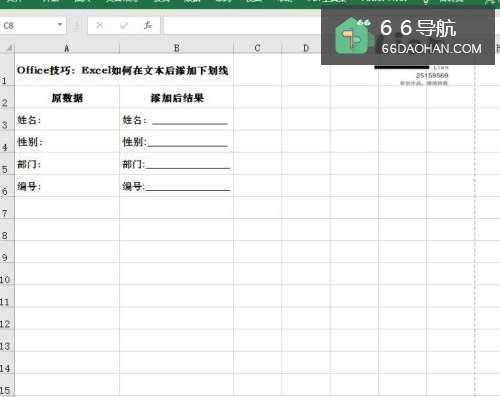
Task: Select cell B5 with 部门 and underline
Action: (176, 164)
